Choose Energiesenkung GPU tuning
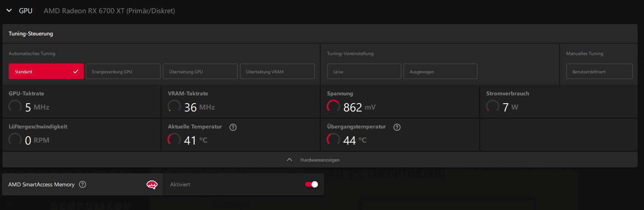644x210 pixels. click(x=123, y=71)
